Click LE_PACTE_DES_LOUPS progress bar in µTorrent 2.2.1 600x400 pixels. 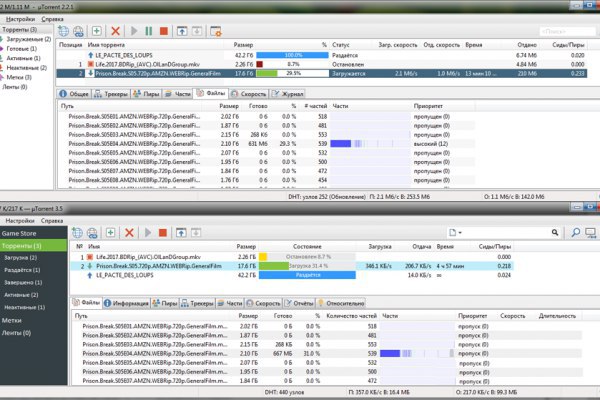point(292,55)
